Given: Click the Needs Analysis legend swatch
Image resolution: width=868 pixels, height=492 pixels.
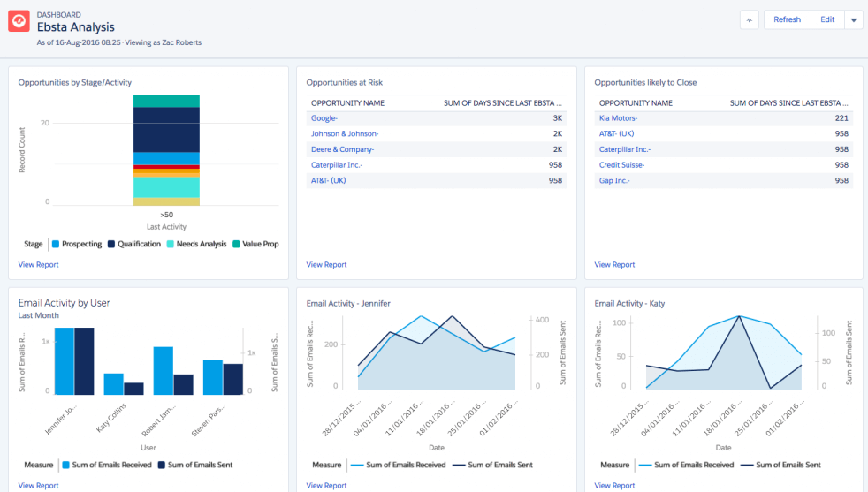Looking at the screenshot, I should pyautogui.click(x=171, y=244).
